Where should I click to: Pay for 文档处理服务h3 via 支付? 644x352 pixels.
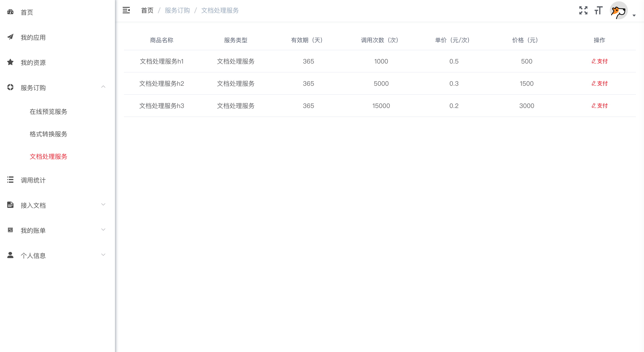[600, 106]
